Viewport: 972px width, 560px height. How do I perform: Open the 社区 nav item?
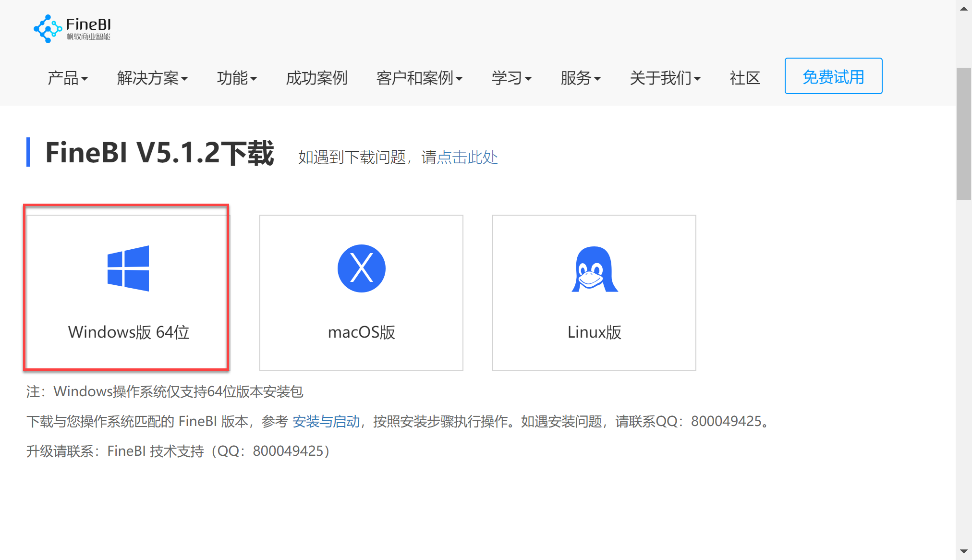point(745,78)
